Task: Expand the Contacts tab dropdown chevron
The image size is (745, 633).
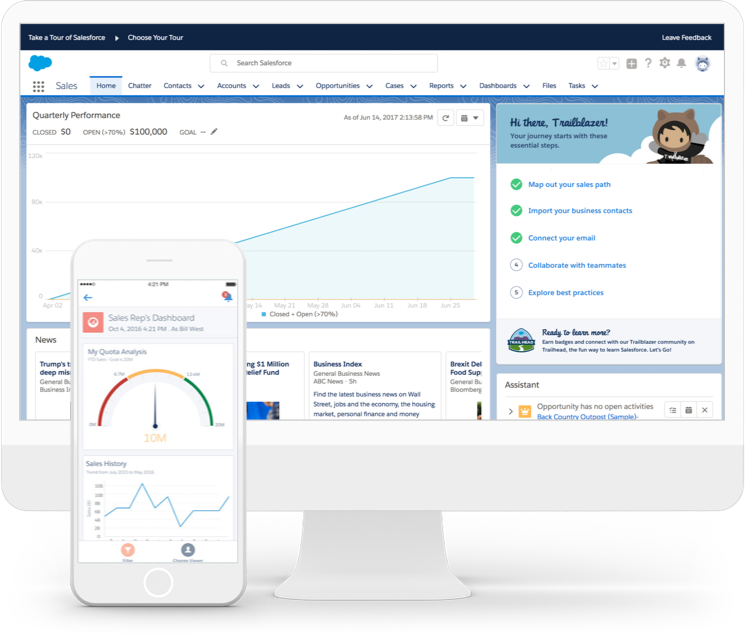Action: click(201, 86)
